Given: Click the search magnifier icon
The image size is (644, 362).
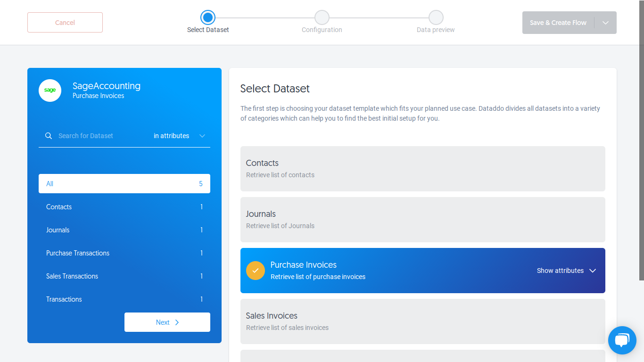Looking at the screenshot, I should pos(49,136).
